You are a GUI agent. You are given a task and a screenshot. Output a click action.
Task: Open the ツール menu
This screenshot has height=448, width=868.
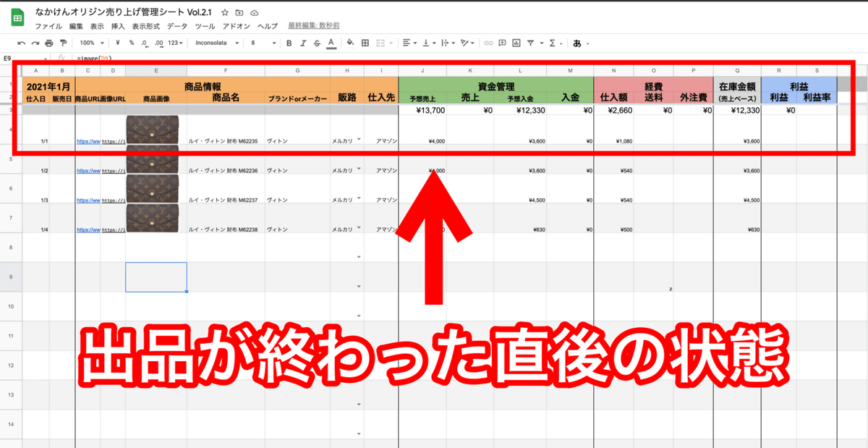coord(205,25)
